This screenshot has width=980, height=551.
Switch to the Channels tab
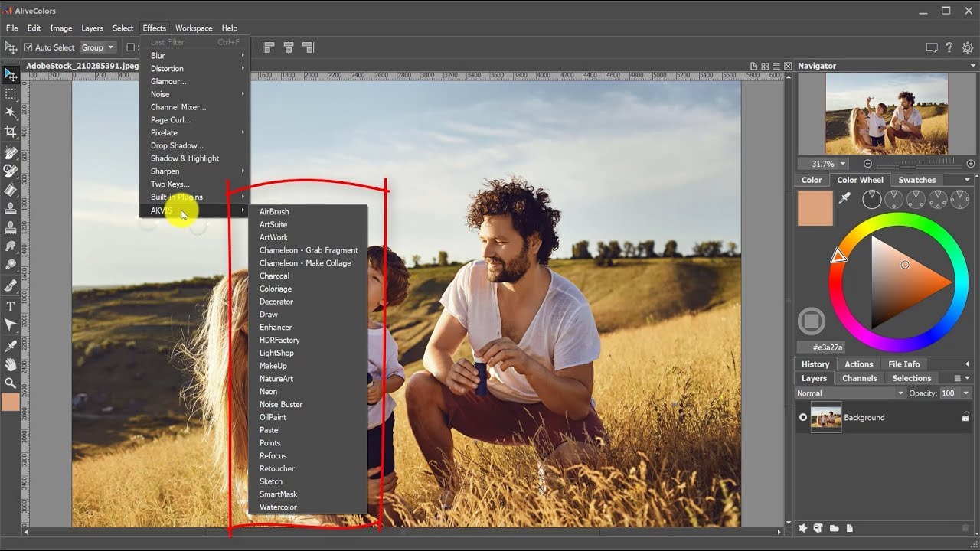tap(859, 378)
